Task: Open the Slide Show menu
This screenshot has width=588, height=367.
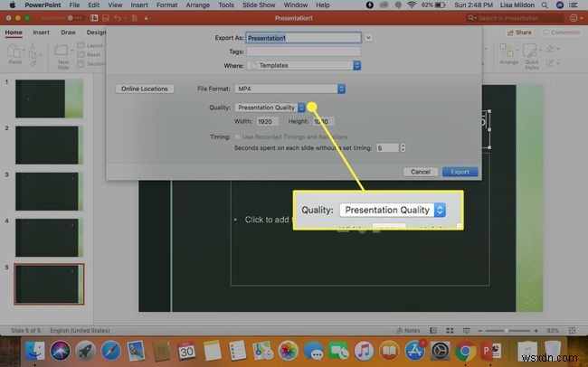Action: click(x=259, y=5)
